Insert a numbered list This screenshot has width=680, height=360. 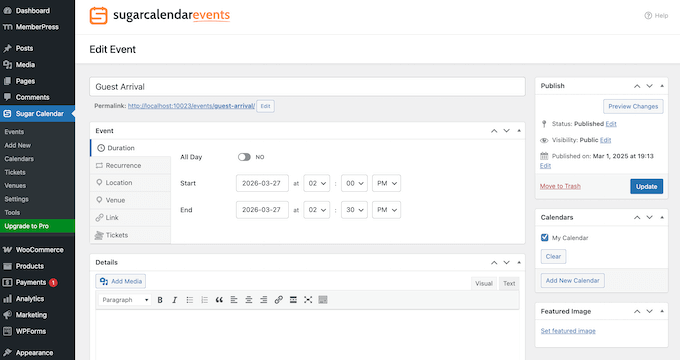tap(204, 300)
